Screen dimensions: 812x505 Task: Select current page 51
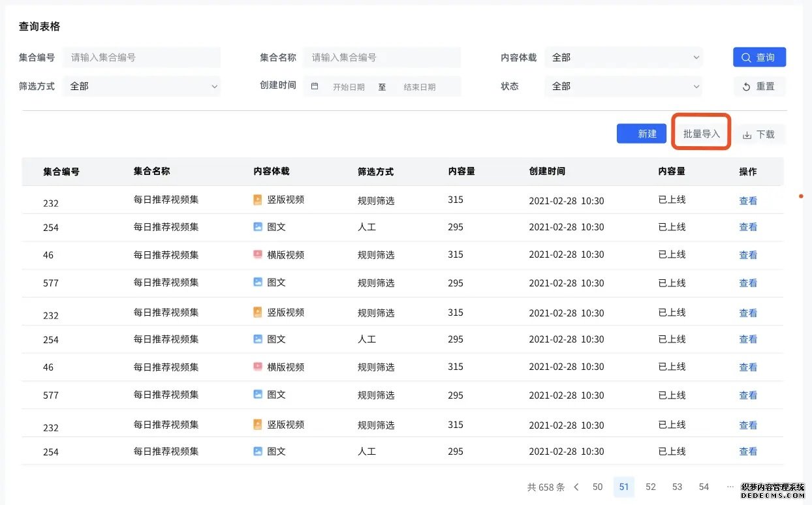(624, 487)
